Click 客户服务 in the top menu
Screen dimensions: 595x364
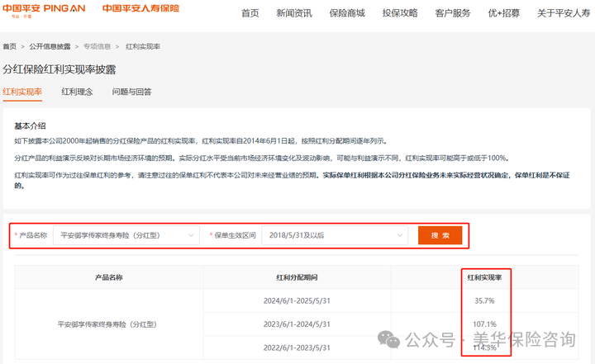click(453, 13)
